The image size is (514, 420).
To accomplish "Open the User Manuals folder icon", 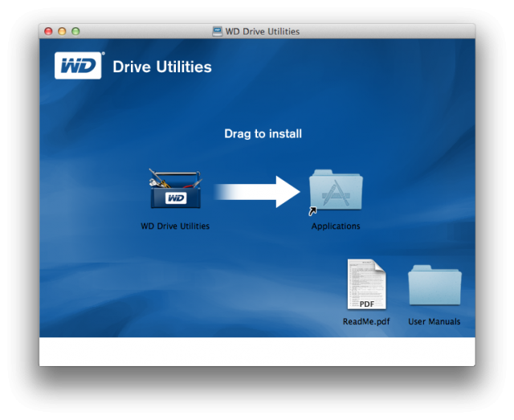I will coord(434,285).
